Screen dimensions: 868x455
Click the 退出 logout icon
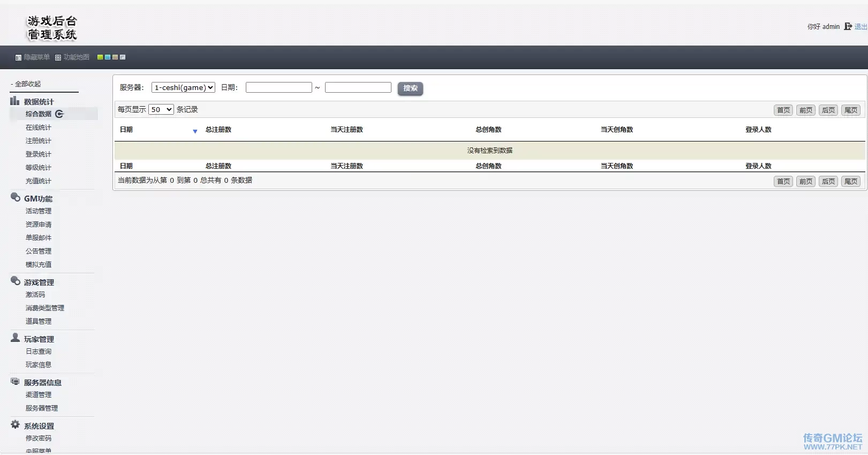[x=848, y=26]
